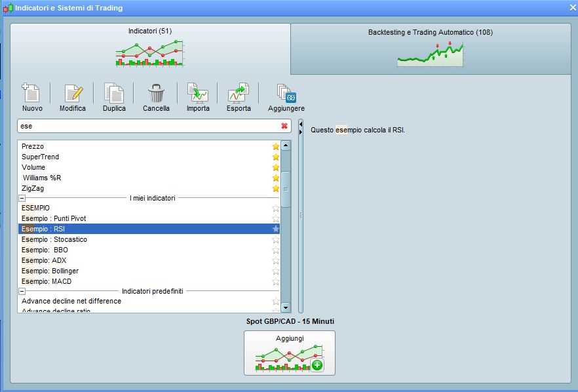Star the Esempio : Punti Pivot indicator
578x392 pixels.
[276, 219]
